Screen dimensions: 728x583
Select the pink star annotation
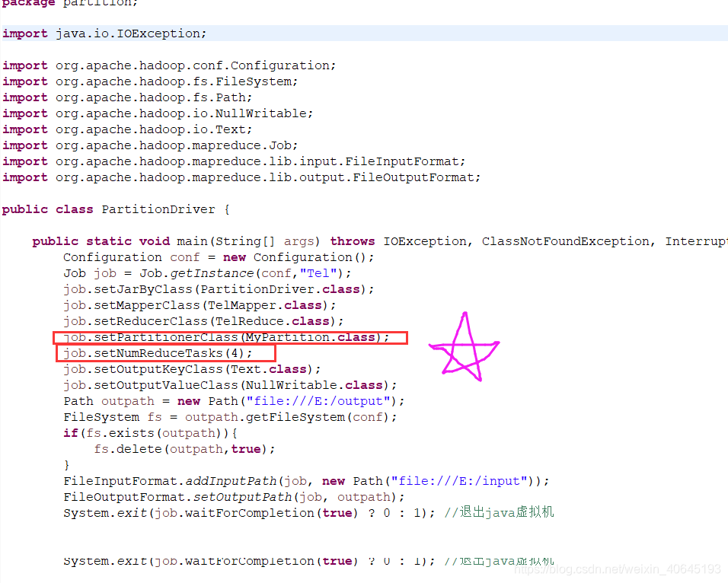click(465, 346)
